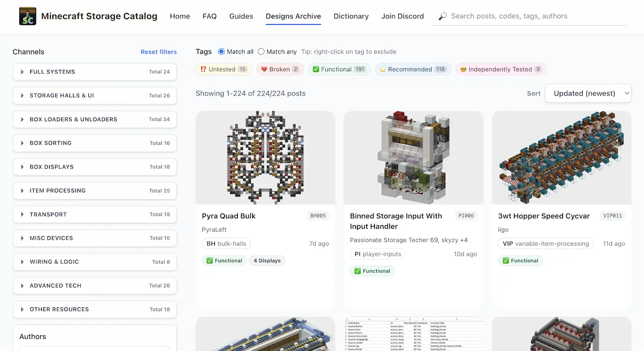644x351 pixels.
Task: Open the Sort dropdown Updated (newest)
Action: (x=588, y=93)
